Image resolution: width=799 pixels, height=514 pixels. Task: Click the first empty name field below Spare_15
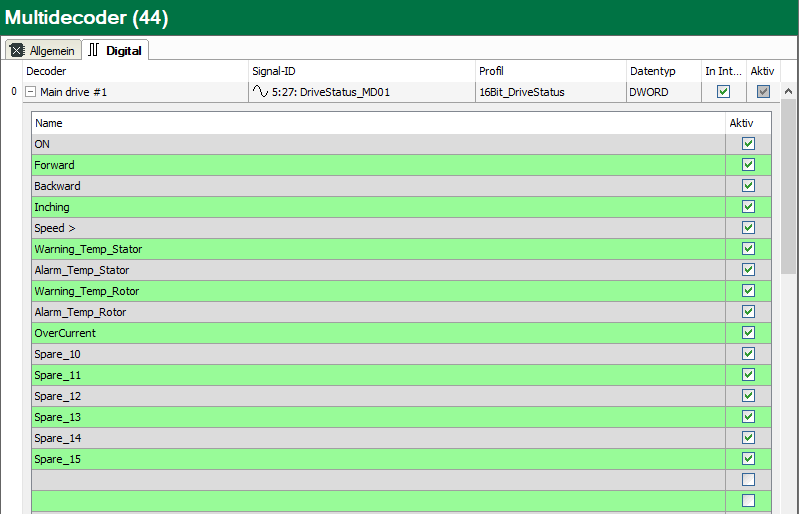378,480
